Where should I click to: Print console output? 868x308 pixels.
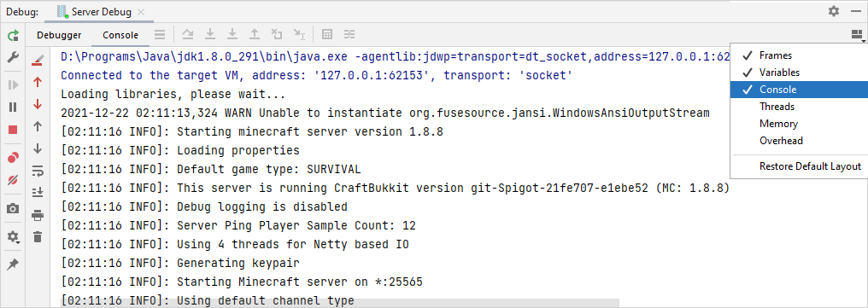point(38,215)
